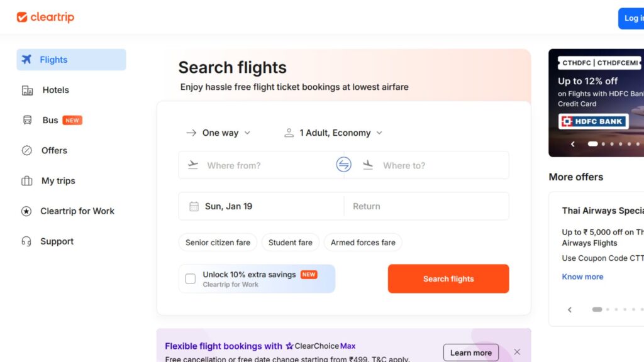The width and height of the screenshot is (644, 362).
Task: Toggle the Senior citizen fare option
Action: coord(218,243)
